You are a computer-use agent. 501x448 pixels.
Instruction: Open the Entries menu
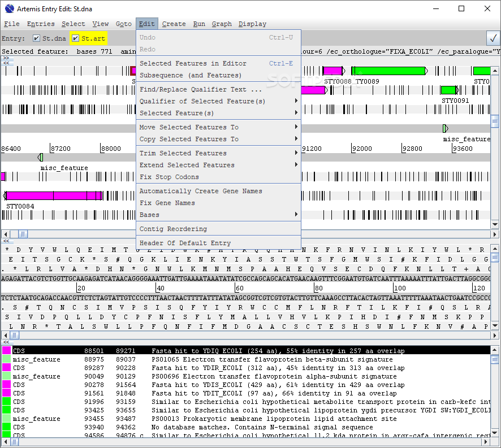coord(41,24)
